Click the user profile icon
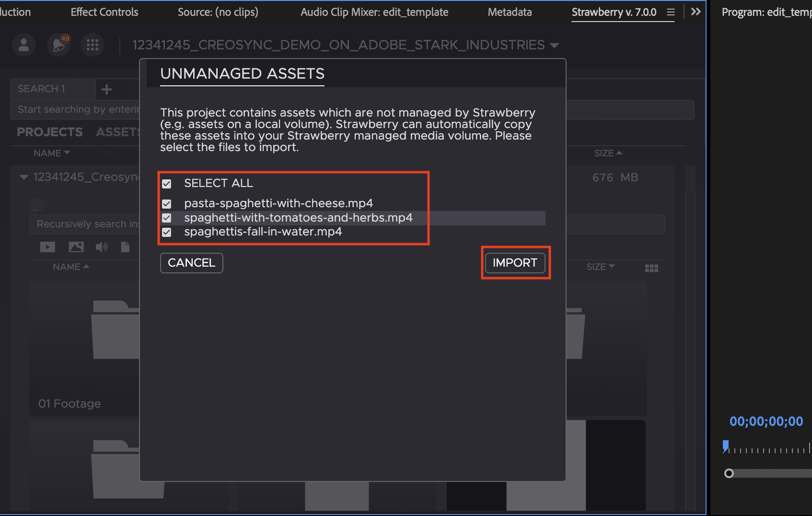The width and height of the screenshot is (812, 516). (x=23, y=46)
